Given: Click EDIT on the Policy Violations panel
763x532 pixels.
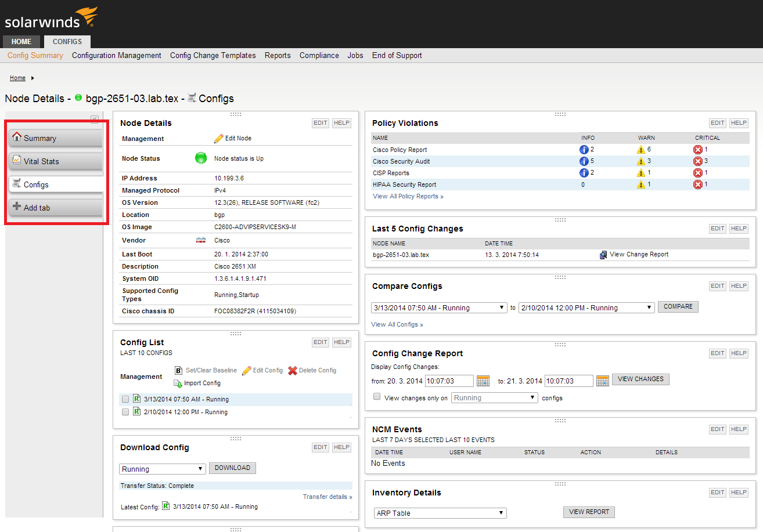Looking at the screenshot, I should point(718,123).
